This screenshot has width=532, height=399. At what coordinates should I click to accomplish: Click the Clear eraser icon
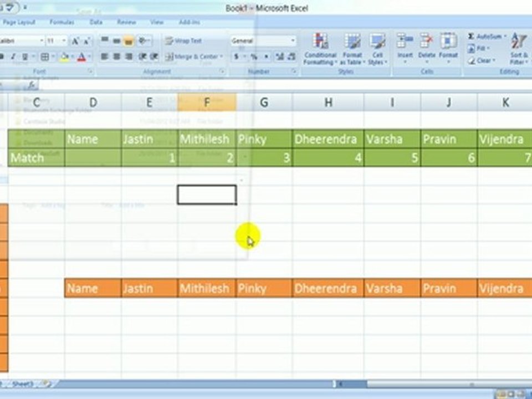[x=471, y=61]
